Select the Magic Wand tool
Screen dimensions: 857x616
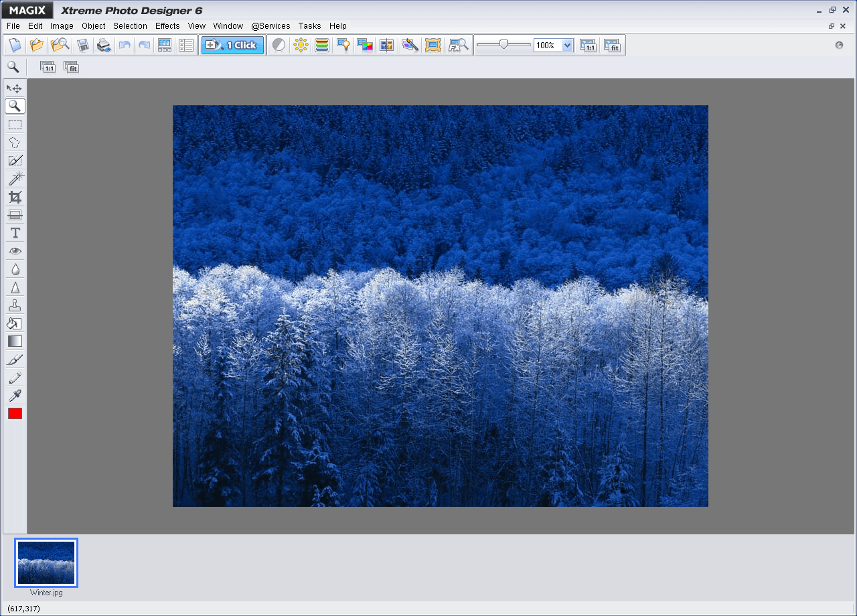coord(15,178)
